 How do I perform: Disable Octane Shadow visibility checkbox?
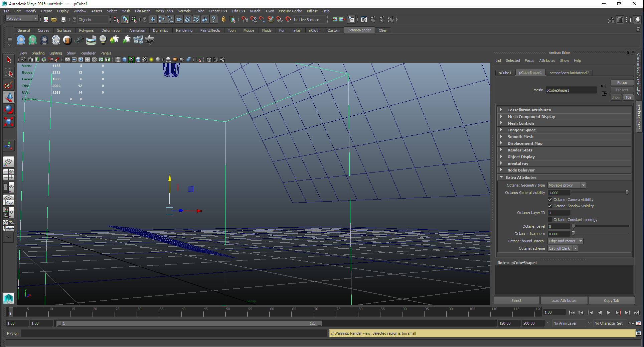pos(550,206)
